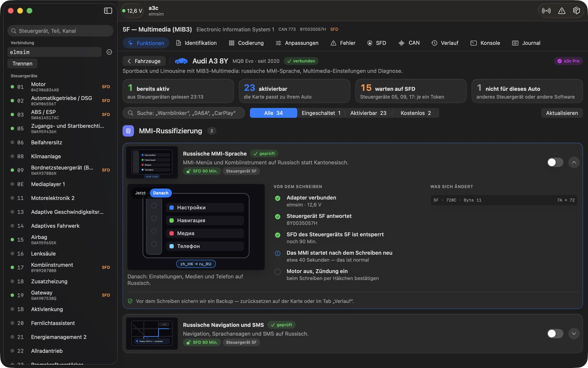Click the green shield icon beside backup note

coord(130,301)
